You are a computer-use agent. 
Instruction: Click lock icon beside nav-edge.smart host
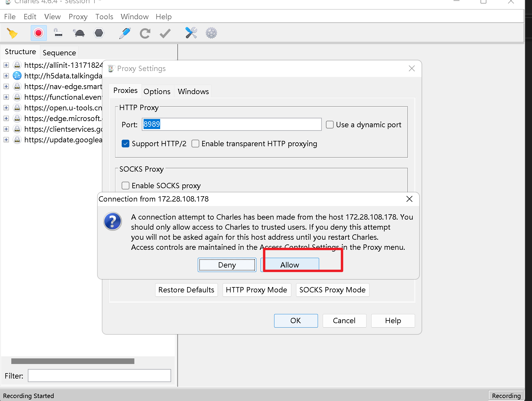point(17,86)
